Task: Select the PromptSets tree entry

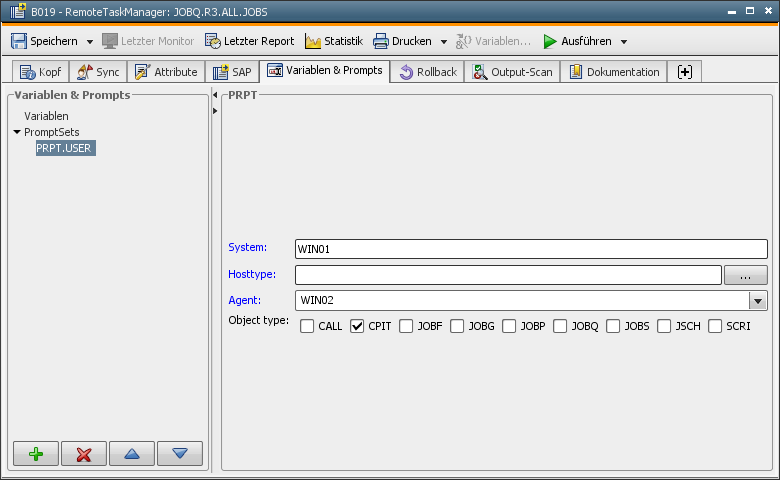Action: pos(52,132)
